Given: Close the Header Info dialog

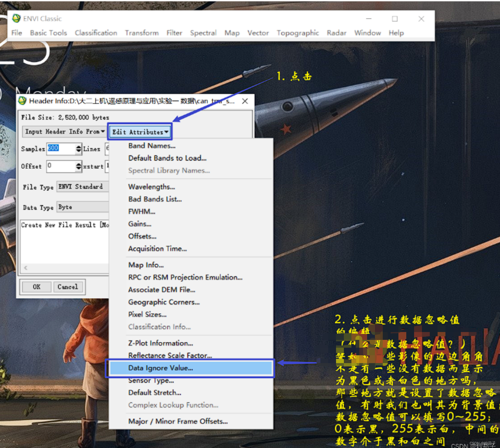Looking at the screenshot, I should pos(245,101).
